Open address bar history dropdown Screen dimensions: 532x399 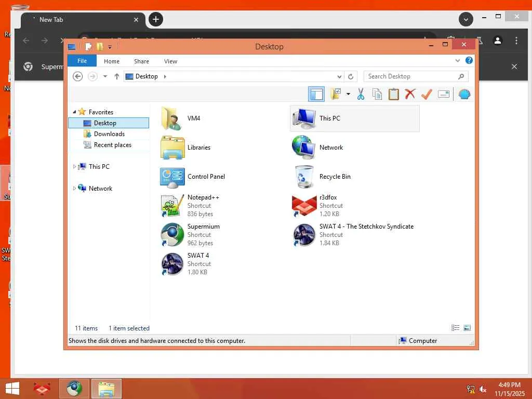pos(339,77)
